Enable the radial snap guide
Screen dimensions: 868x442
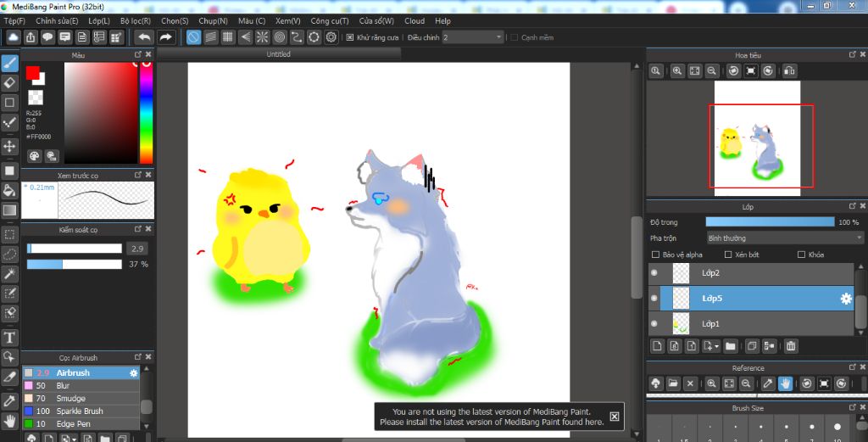click(x=262, y=37)
